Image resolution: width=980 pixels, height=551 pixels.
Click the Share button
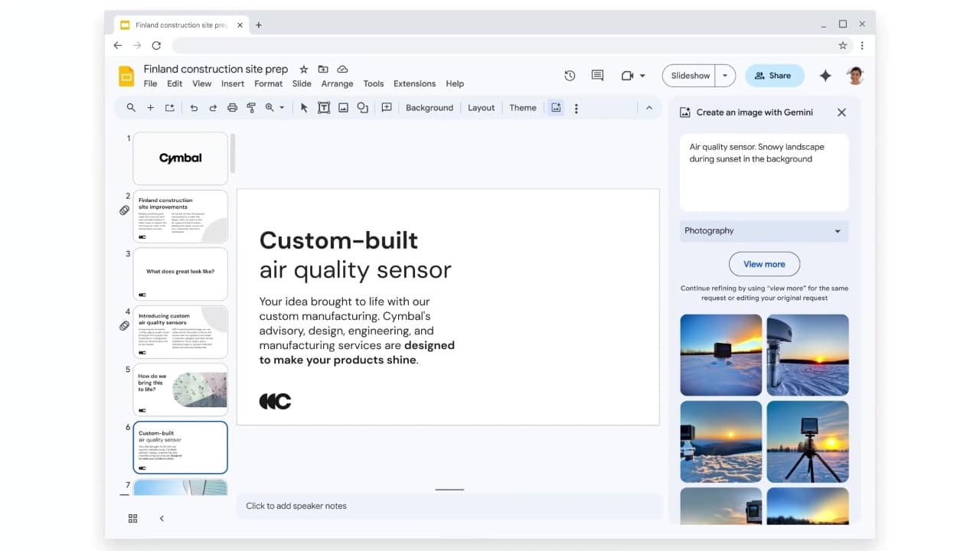coord(774,76)
